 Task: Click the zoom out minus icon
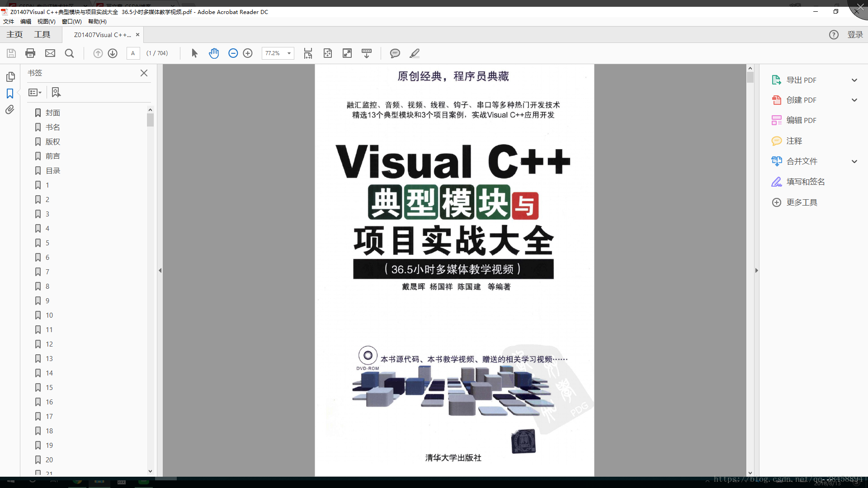pos(233,53)
